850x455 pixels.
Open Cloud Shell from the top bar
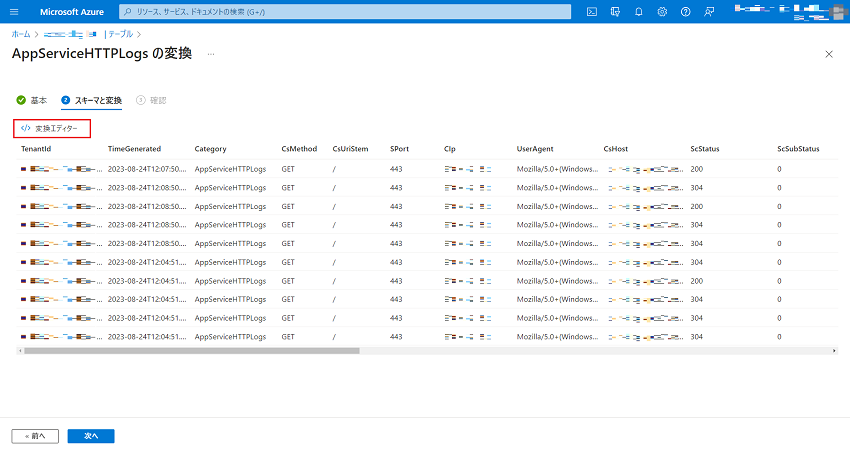(592, 11)
